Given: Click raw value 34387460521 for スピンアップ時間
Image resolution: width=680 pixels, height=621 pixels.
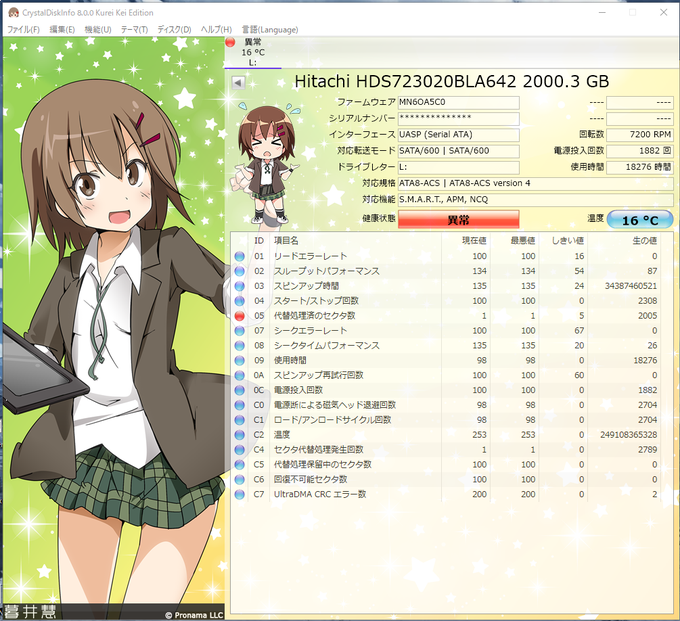Looking at the screenshot, I should point(631,286).
